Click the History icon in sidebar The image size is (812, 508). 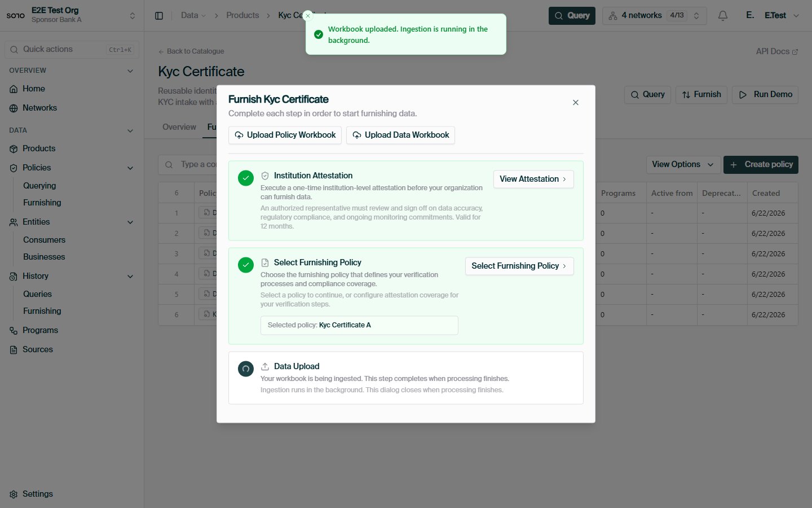click(x=14, y=277)
